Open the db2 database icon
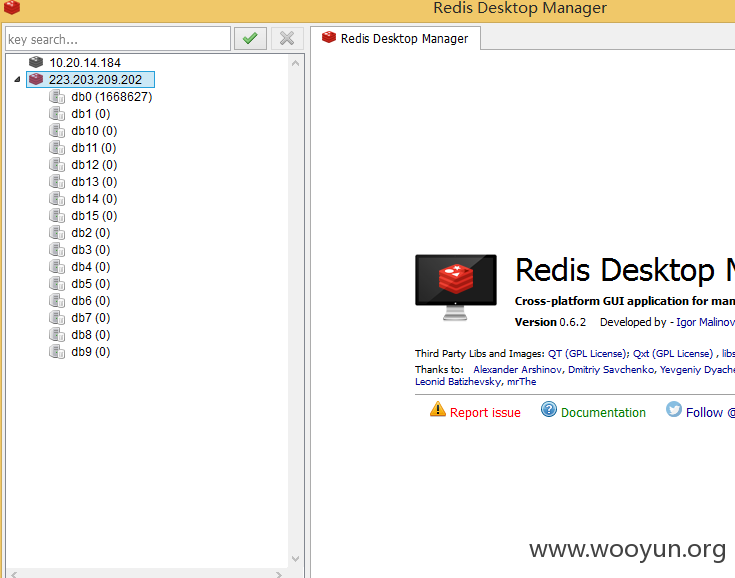 pos(57,233)
